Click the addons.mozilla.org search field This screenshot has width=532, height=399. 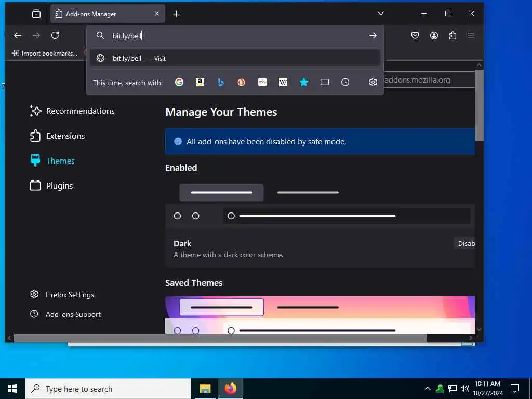pyautogui.click(x=429, y=80)
